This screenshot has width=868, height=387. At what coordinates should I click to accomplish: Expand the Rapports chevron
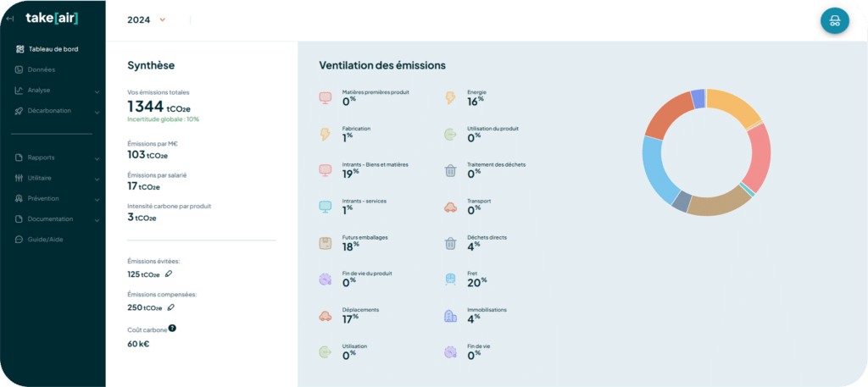[97, 158]
